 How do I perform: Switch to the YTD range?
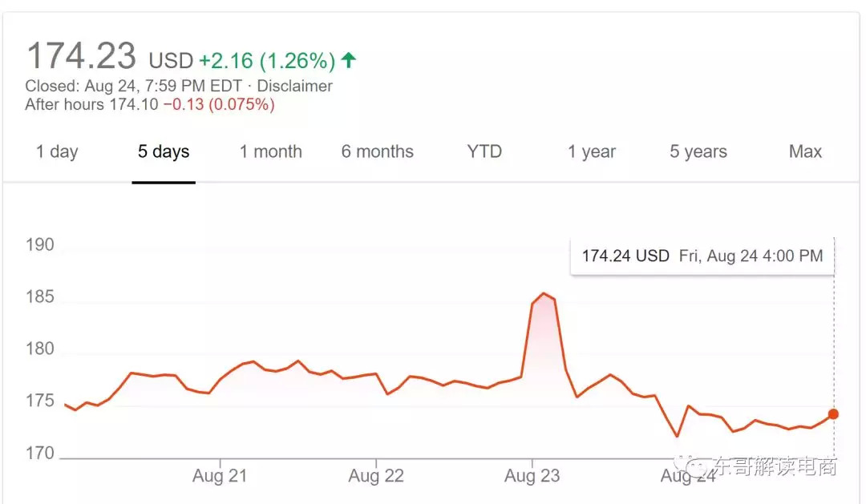(484, 151)
